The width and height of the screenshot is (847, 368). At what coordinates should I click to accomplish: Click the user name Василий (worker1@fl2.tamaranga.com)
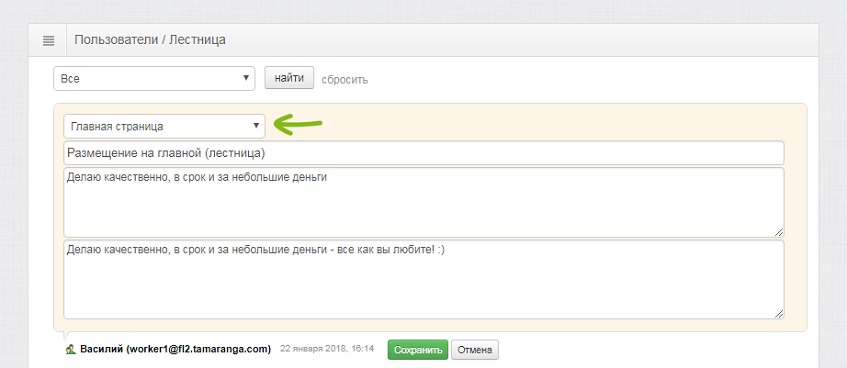pos(176,349)
